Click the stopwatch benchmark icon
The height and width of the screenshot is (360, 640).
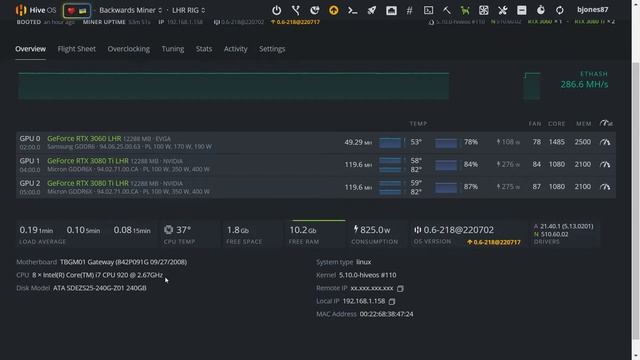click(540, 10)
